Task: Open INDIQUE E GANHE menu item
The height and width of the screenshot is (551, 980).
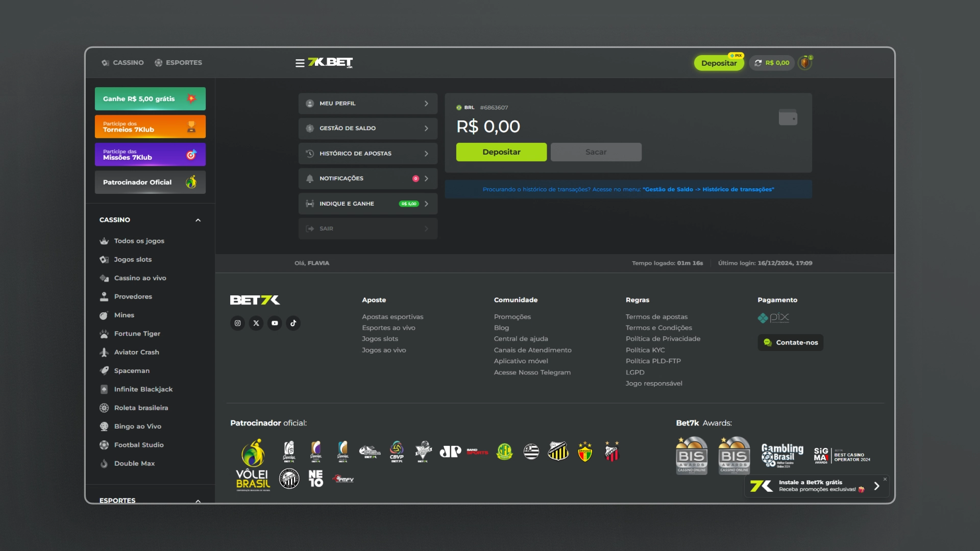Action: tap(368, 204)
